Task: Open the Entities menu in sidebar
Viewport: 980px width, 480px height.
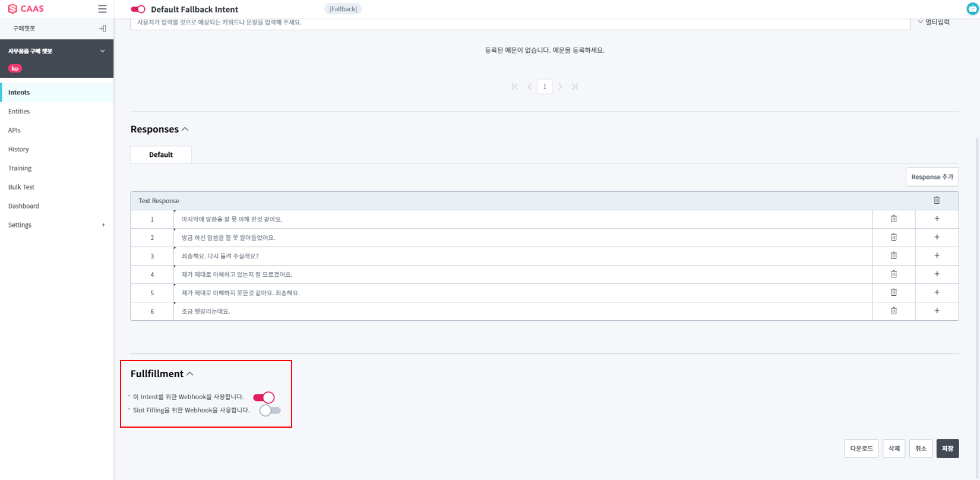Action: click(19, 112)
